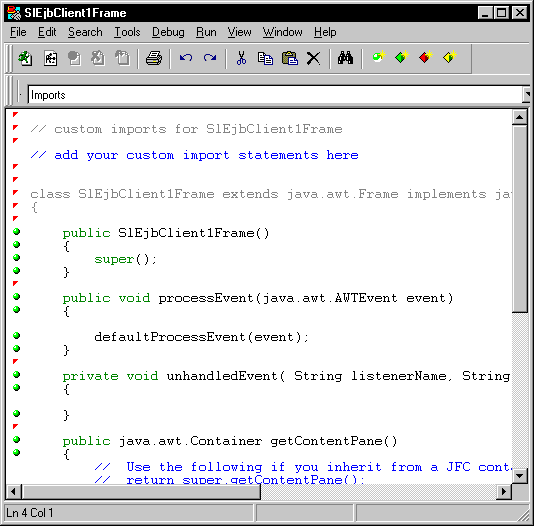Click the Redo arrow icon
The image size is (534, 526).
pos(210,58)
